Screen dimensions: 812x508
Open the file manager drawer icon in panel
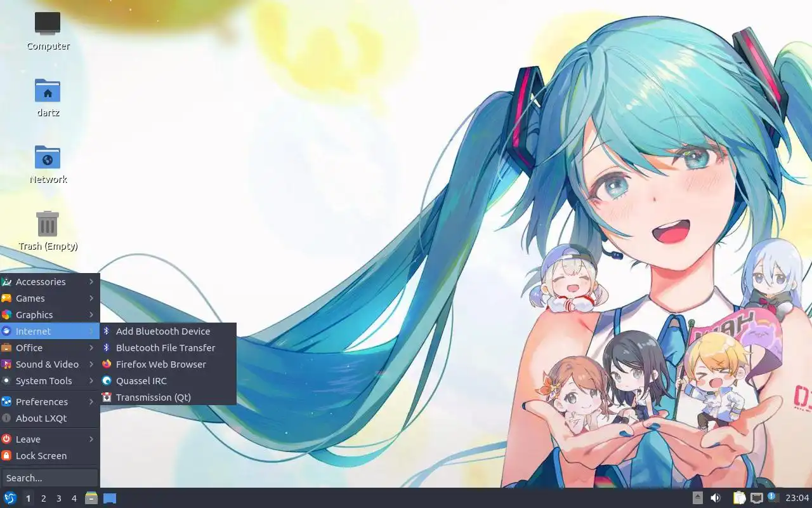[x=91, y=498]
